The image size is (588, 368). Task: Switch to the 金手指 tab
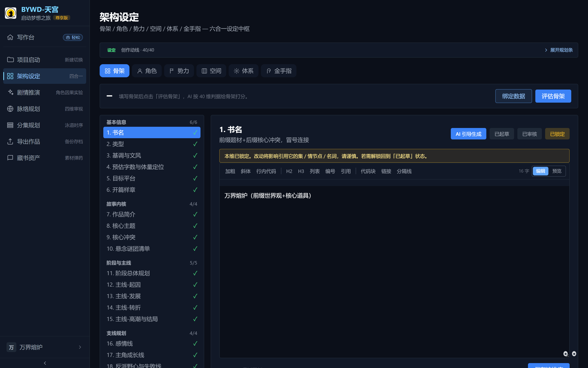279,71
